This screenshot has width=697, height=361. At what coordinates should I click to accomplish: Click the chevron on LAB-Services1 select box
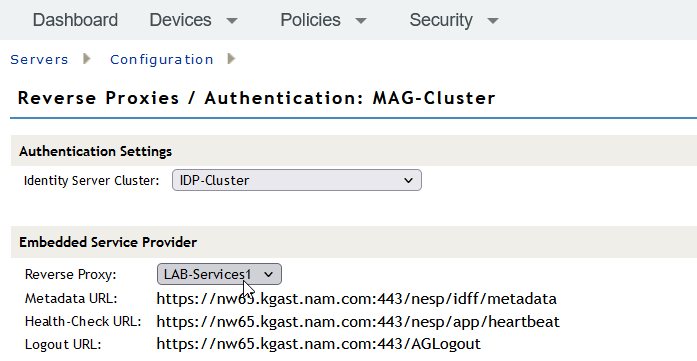pyautogui.click(x=268, y=275)
